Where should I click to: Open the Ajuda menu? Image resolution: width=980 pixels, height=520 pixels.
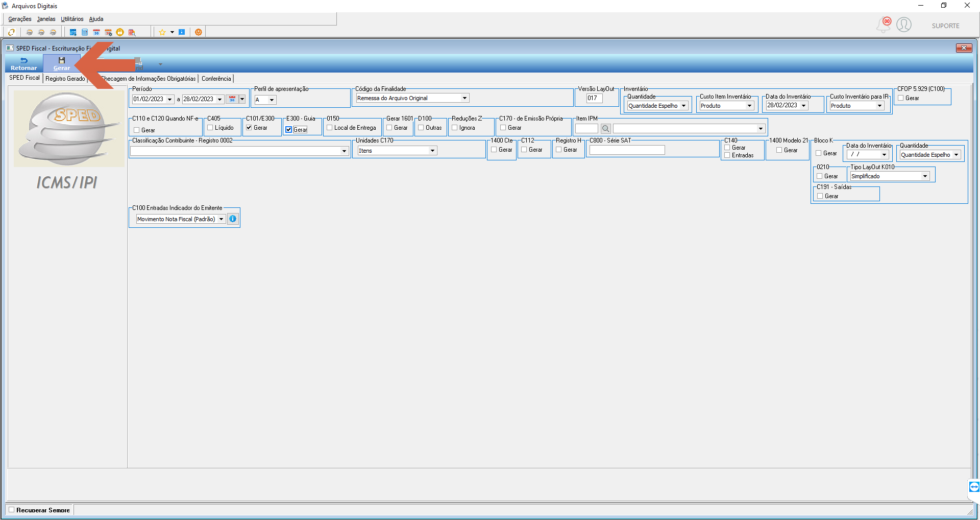pos(96,19)
